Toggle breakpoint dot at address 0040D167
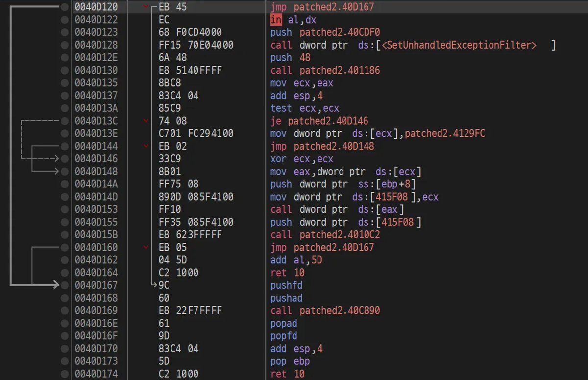 pos(65,285)
